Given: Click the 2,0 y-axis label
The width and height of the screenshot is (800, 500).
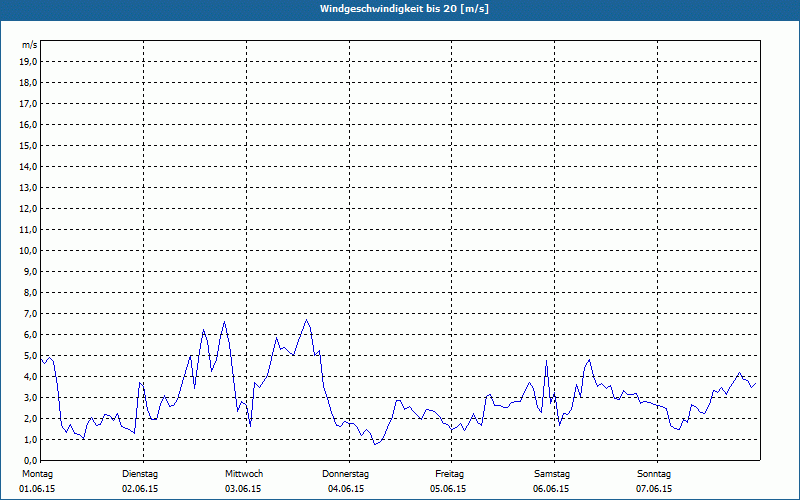Looking at the screenshot, I should click(30, 418).
